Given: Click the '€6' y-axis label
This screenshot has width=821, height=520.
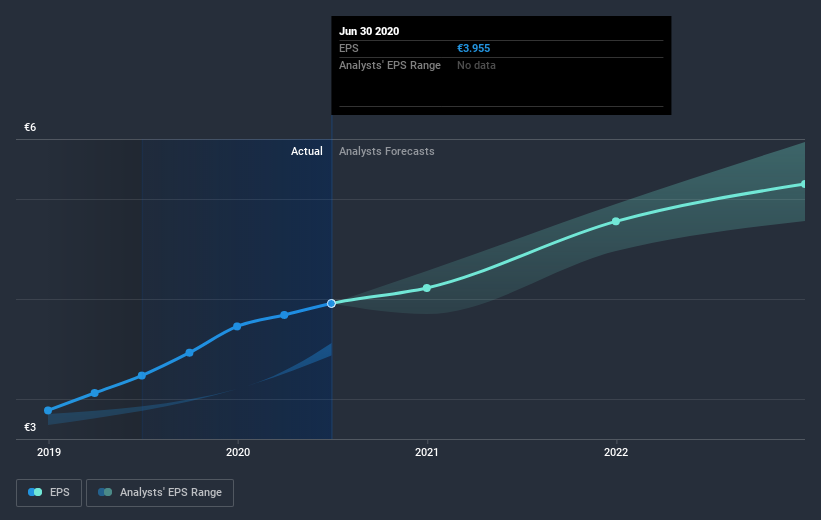Looking at the screenshot, I should 30,127.
